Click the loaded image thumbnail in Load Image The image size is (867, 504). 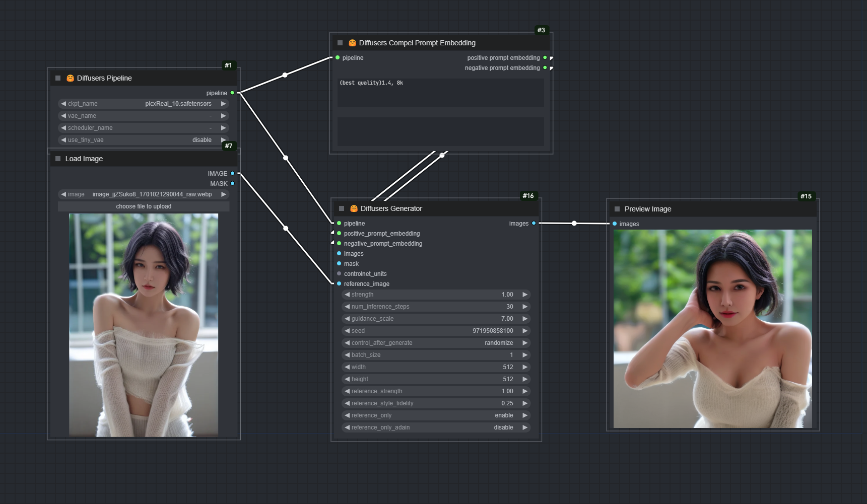[x=144, y=325]
